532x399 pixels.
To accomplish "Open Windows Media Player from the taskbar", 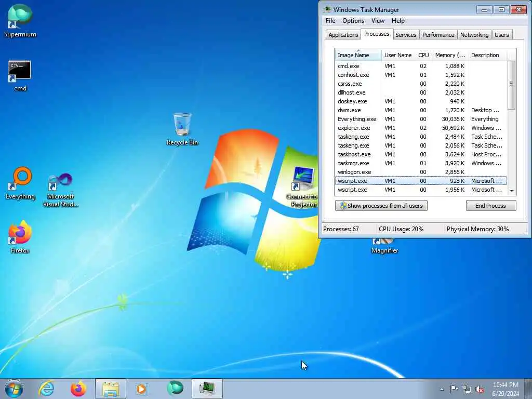I will (141, 389).
